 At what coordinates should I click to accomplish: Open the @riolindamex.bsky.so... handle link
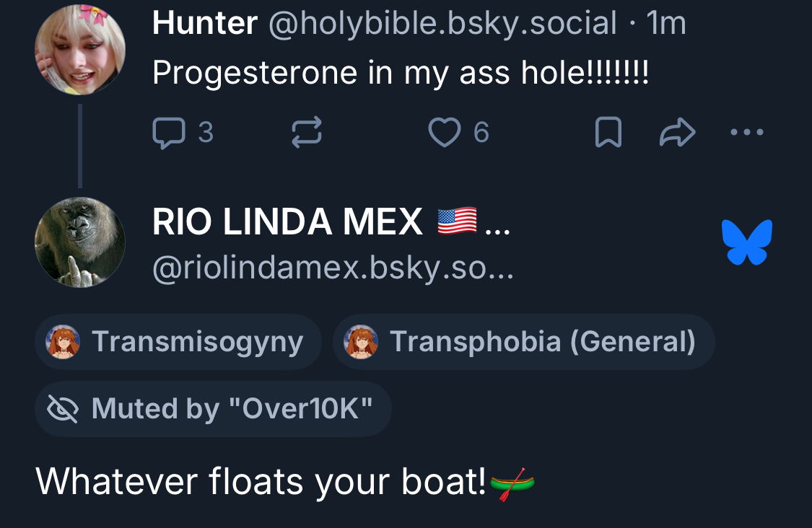click(333, 268)
